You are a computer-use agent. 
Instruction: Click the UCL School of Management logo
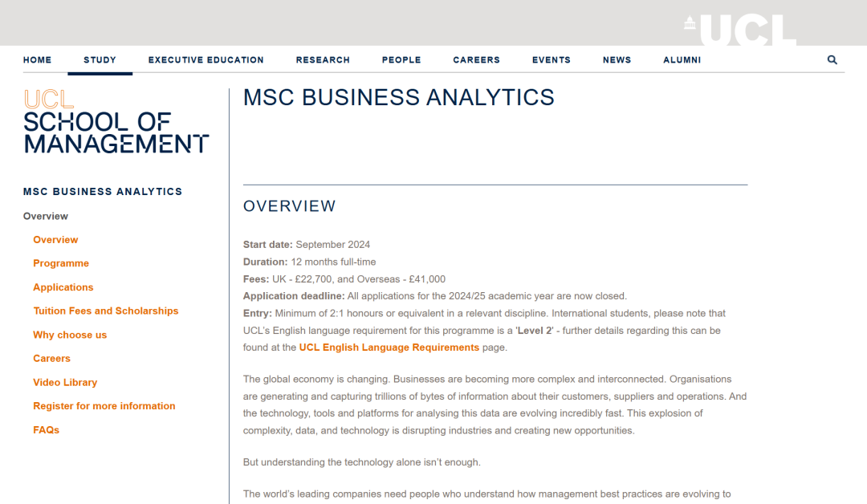coord(116,121)
